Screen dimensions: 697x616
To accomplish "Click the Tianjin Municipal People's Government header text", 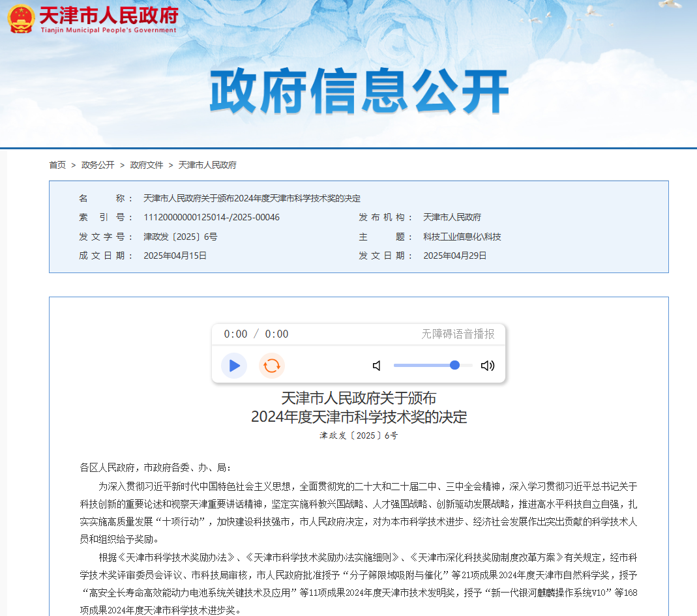I will coord(108,29).
